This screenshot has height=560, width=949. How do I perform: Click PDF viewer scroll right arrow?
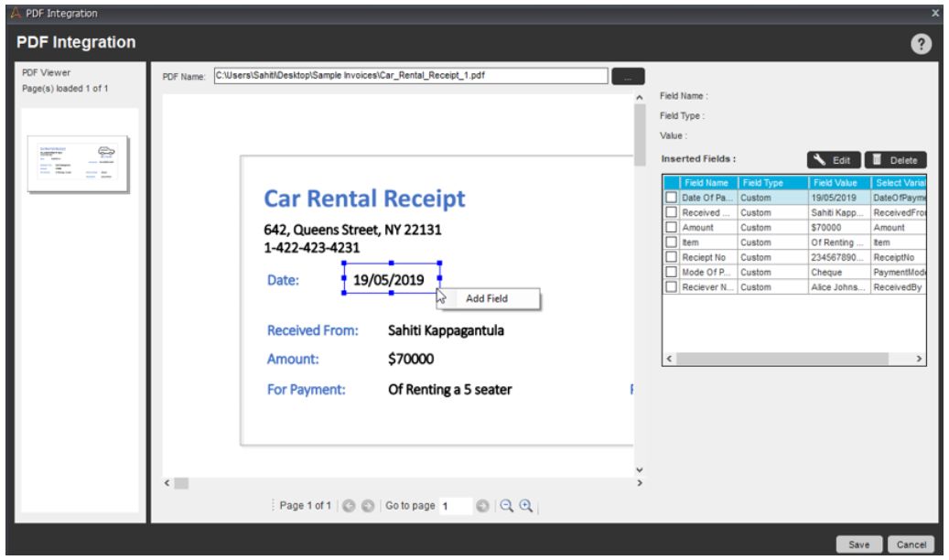pos(640,482)
